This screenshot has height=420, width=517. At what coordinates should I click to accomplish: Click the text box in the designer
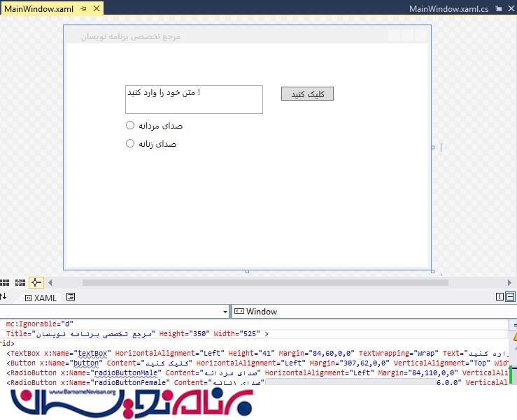(x=194, y=100)
